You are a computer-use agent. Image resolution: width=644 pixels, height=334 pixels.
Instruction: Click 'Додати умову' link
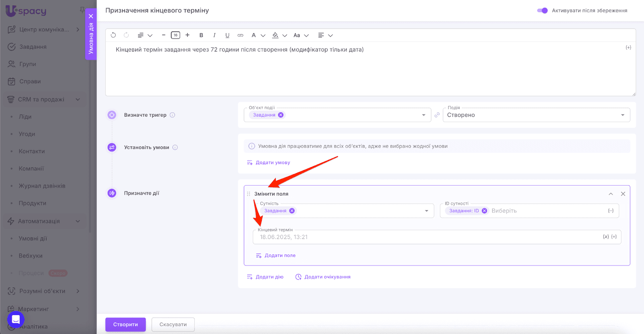[272, 163]
